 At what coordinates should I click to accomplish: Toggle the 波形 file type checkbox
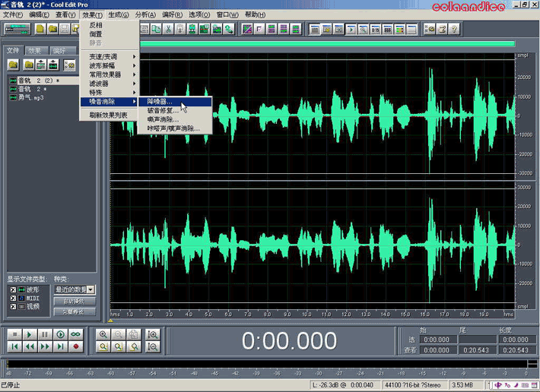[13, 290]
